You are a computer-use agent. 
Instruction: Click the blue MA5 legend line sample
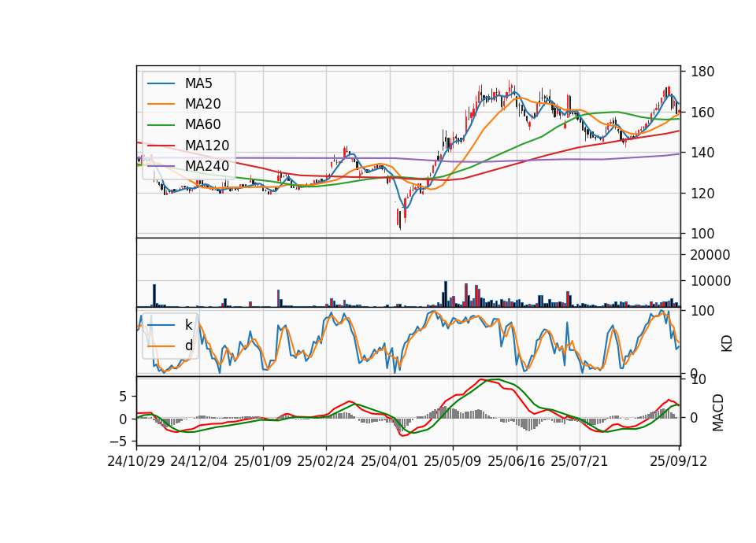point(161,83)
